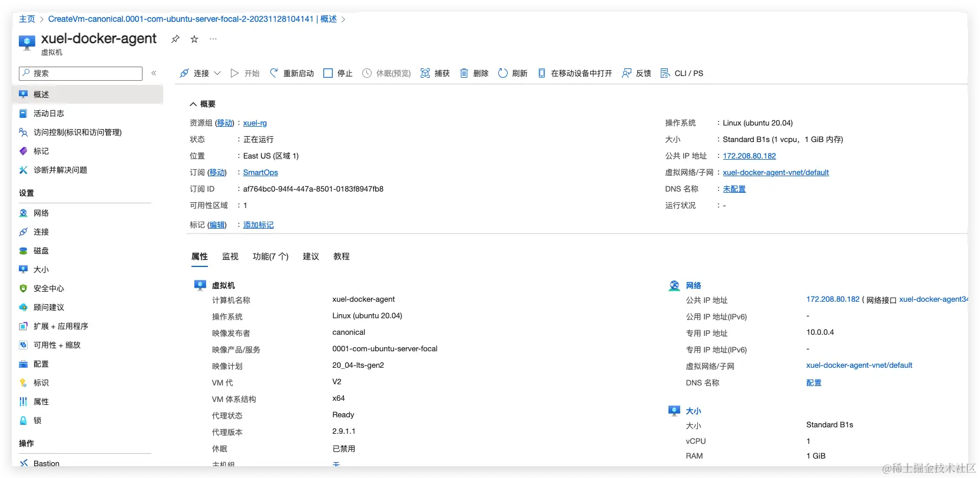
Task: Click the 开始 start button
Action: (x=245, y=73)
